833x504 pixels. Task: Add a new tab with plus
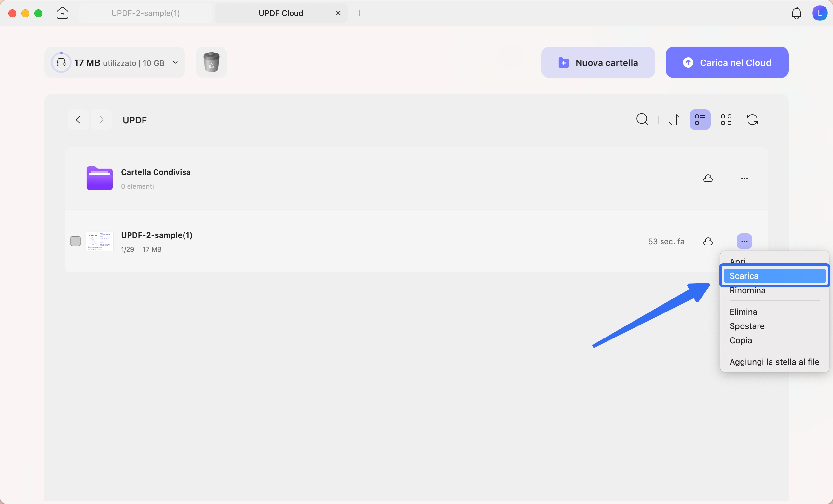359,13
